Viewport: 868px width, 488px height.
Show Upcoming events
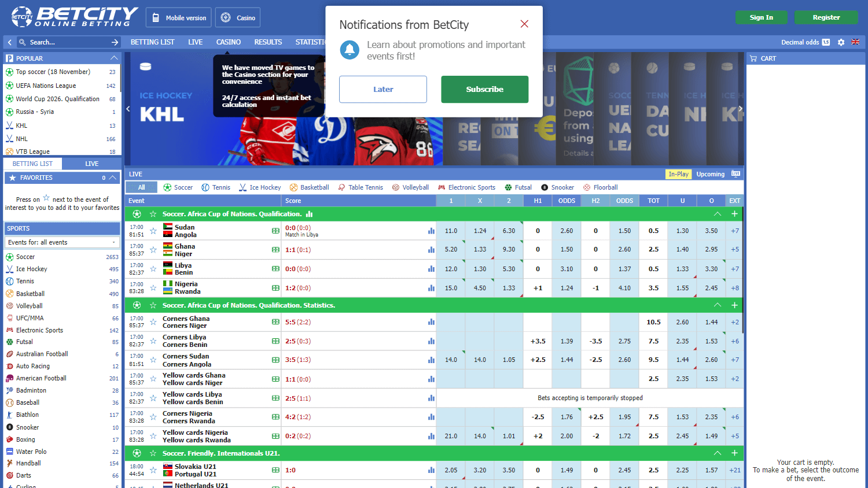(711, 174)
